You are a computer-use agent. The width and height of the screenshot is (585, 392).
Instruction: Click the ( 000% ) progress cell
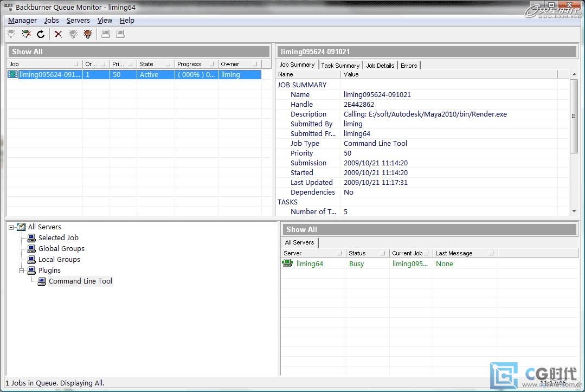pos(196,75)
